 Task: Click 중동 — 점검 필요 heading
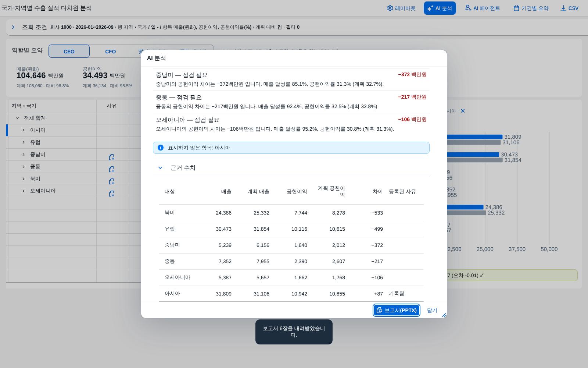pos(179,98)
